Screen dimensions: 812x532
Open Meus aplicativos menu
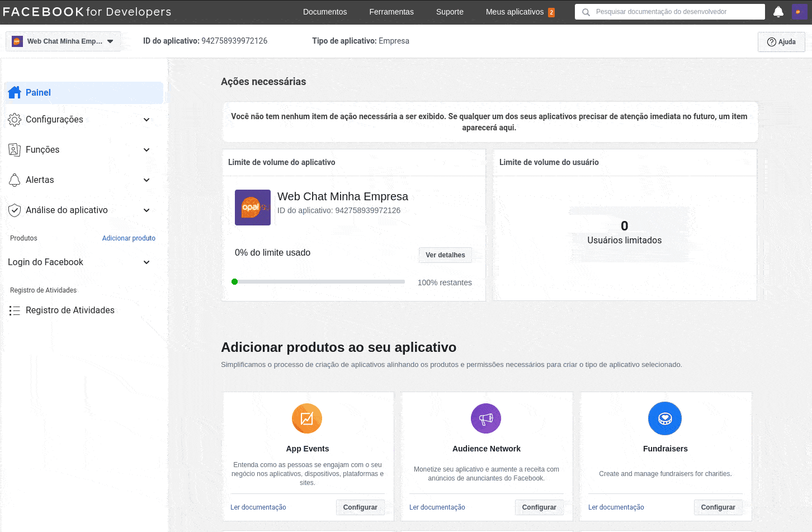click(x=514, y=12)
